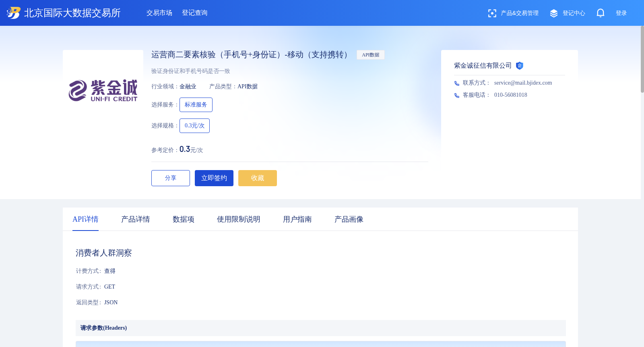Select the 0.3元/次 specification option
The height and width of the screenshot is (347, 644).
[x=194, y=126]
